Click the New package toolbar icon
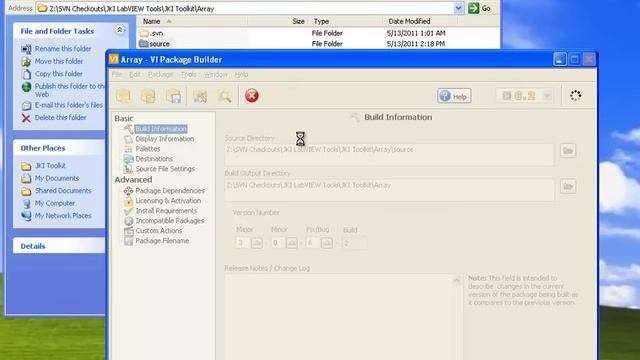Viewport: 640px width, 360px height. pos(123,96)
